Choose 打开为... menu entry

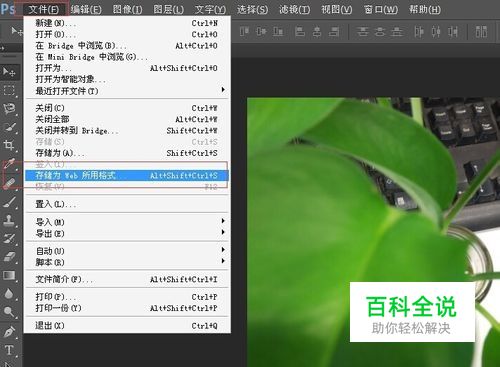128,68
